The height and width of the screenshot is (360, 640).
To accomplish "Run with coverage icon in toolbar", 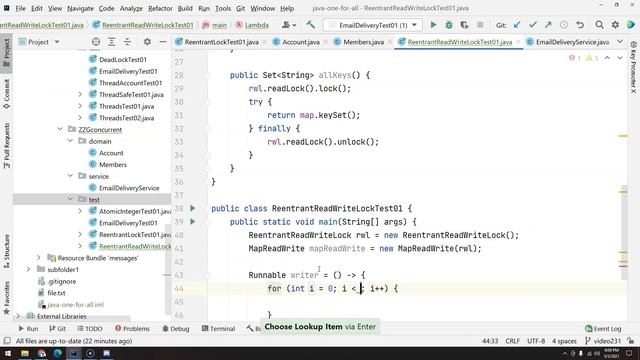I will pyautogui.click(x=464, y=25).
